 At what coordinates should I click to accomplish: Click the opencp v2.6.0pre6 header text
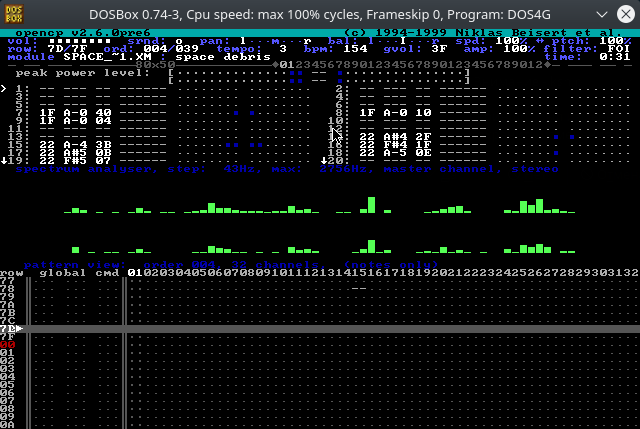point(83,33)
